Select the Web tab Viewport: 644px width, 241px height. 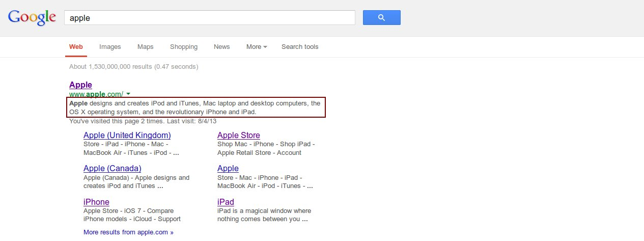[x=76, y=47]
